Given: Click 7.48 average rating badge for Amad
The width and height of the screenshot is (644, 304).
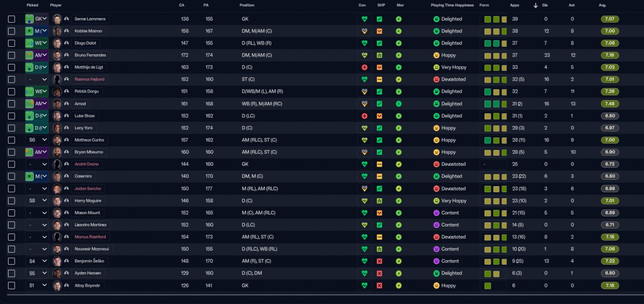Looking at the screenshot, I should pos(610,104).
